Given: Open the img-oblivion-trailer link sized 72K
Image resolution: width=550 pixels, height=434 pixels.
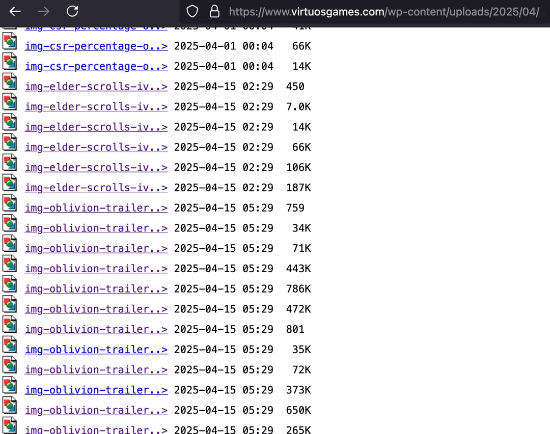Looking at the screenshot, I should [96, 370].
